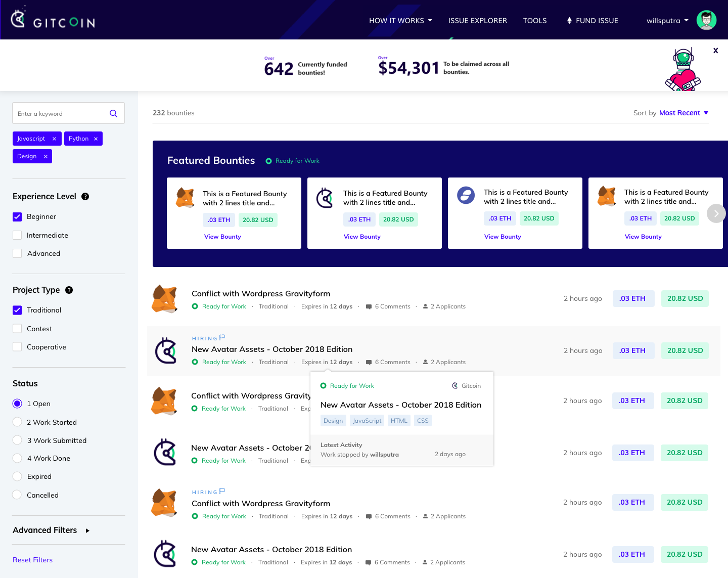Click the applicants person icon in first bounty row
This screenshot has height=578, width=728.
425,306
